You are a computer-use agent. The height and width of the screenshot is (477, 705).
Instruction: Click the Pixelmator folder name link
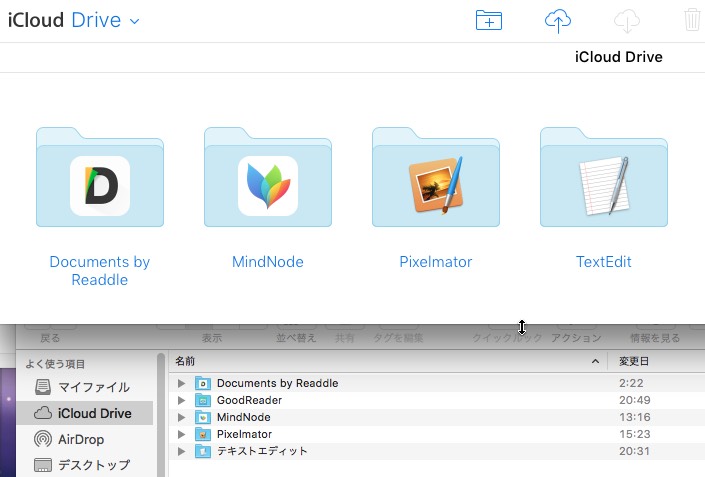(436, 262)
